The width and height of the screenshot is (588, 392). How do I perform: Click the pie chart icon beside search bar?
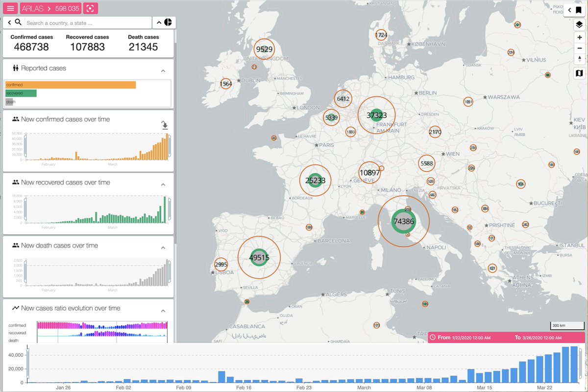coord(168,22)
